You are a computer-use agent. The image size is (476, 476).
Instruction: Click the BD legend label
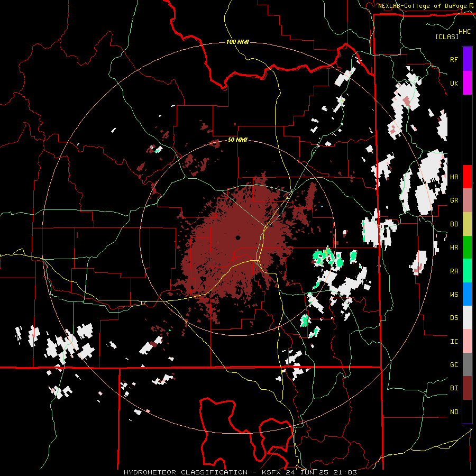pyautogui.click(x=454, y=224)
